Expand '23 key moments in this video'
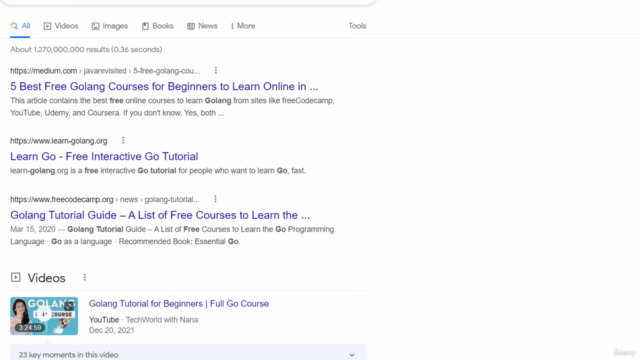640x360 pixels. [188, 354]
